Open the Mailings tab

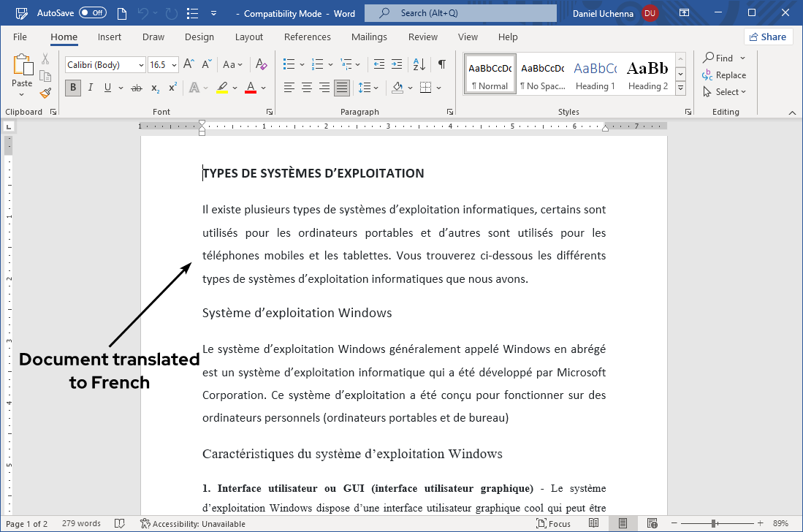[x=369, y=37]
